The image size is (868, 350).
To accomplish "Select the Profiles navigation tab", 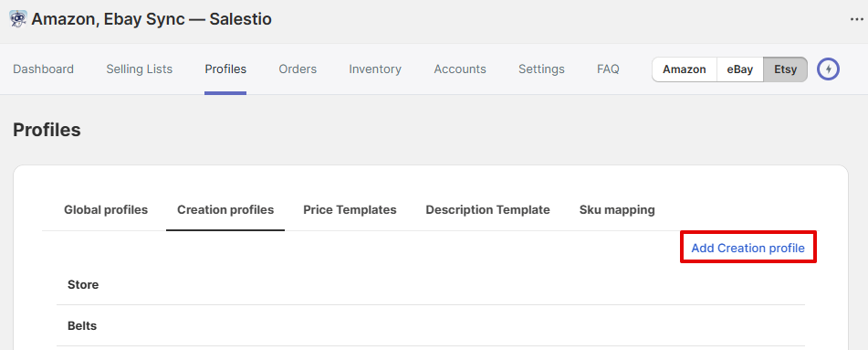I will pos(225,69).
